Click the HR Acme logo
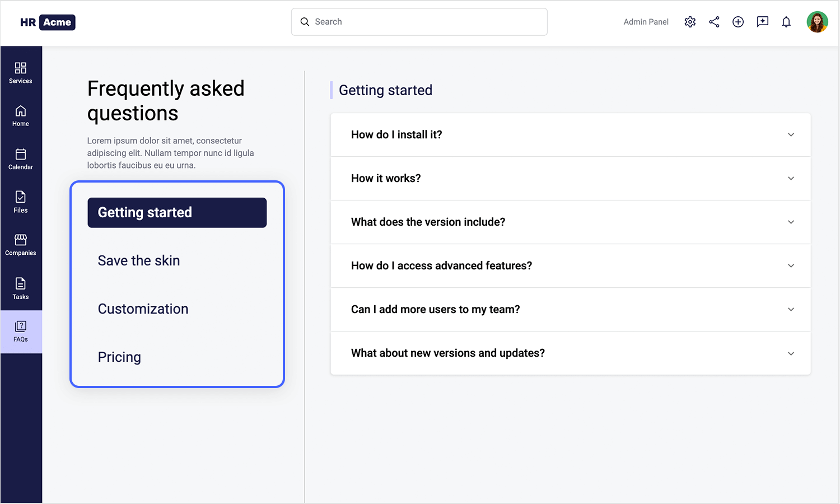840x504 pixels. 48,22
